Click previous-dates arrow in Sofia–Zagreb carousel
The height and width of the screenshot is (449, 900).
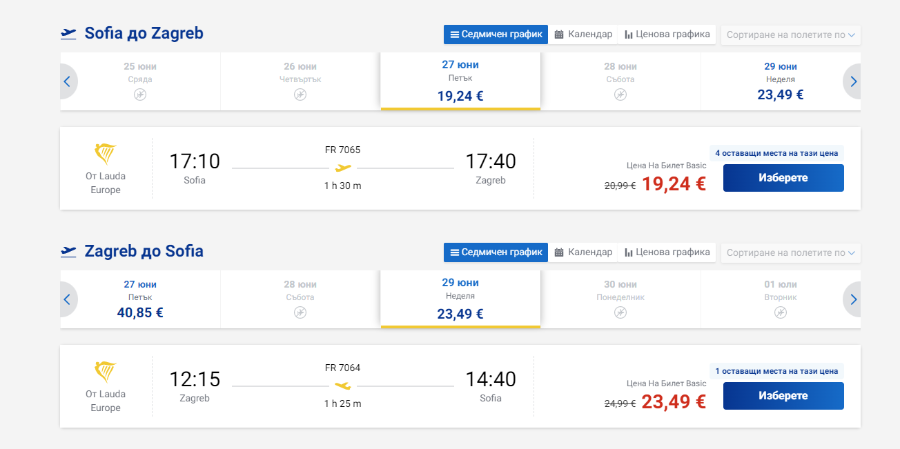[x=67, y=81]
